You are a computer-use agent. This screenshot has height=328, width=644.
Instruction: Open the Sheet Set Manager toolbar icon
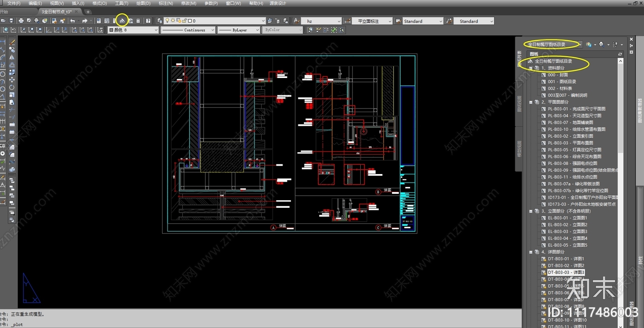pyautogui.click(x=122, y=20)
